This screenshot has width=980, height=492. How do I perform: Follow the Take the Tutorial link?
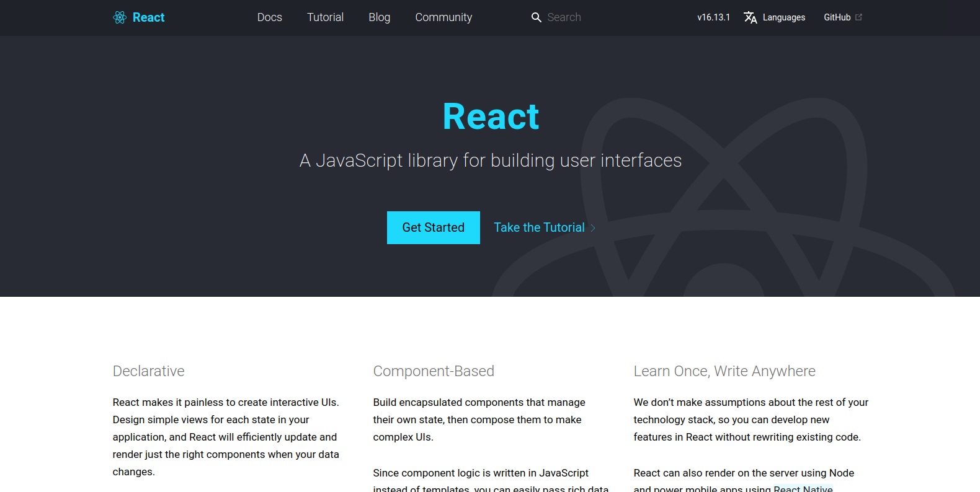pyautogui.click(x=539, y=227)
